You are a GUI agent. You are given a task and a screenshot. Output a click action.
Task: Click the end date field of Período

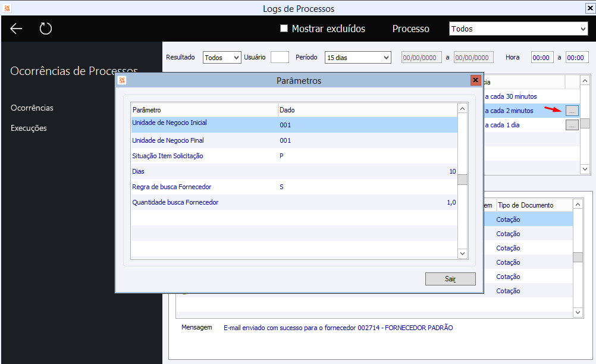473,57
